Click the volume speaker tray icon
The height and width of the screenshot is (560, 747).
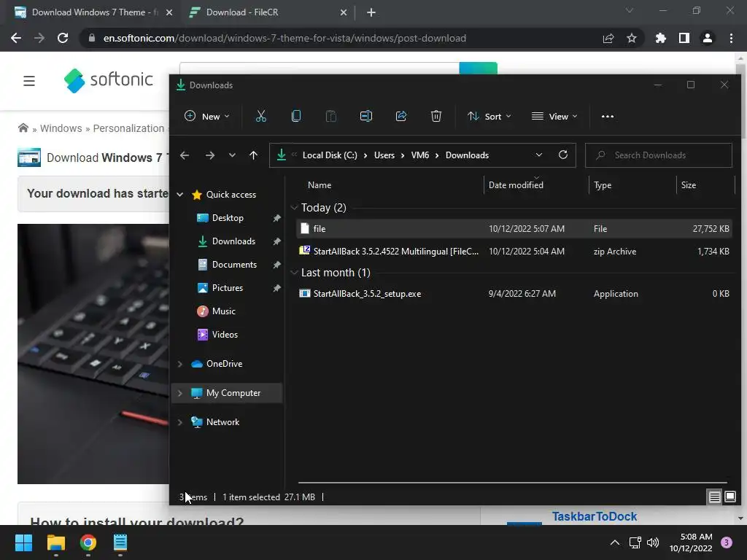point(653,542)
